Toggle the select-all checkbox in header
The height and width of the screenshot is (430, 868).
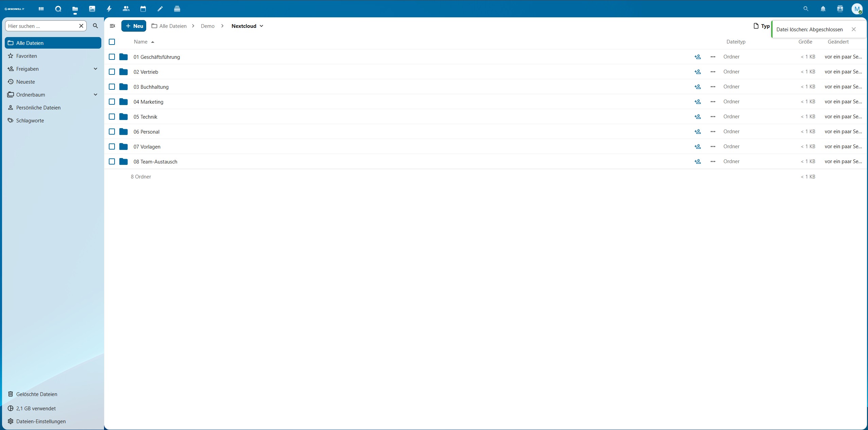[112, 42]
